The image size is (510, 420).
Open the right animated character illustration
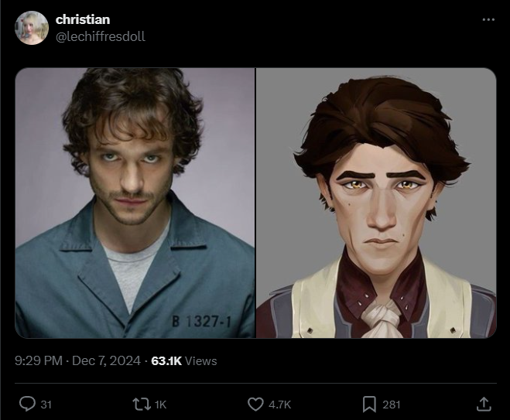(x=376, y=203)
